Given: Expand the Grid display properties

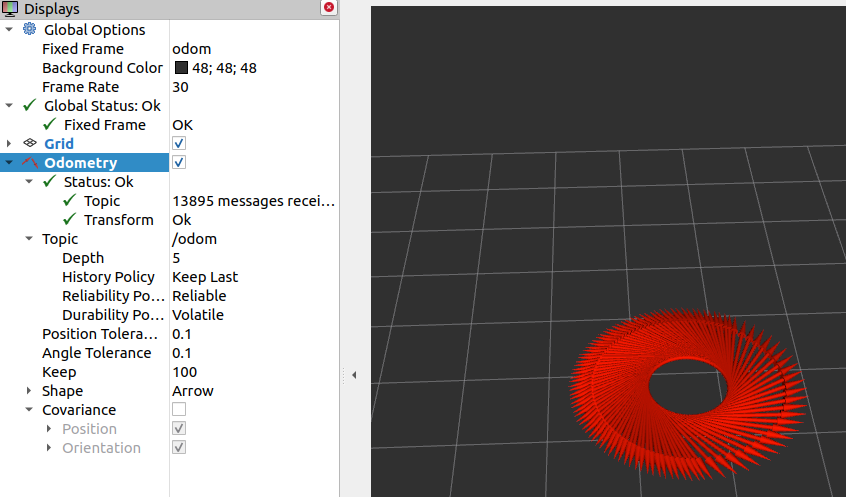Looking at the screenshot, I should (9, 144).
